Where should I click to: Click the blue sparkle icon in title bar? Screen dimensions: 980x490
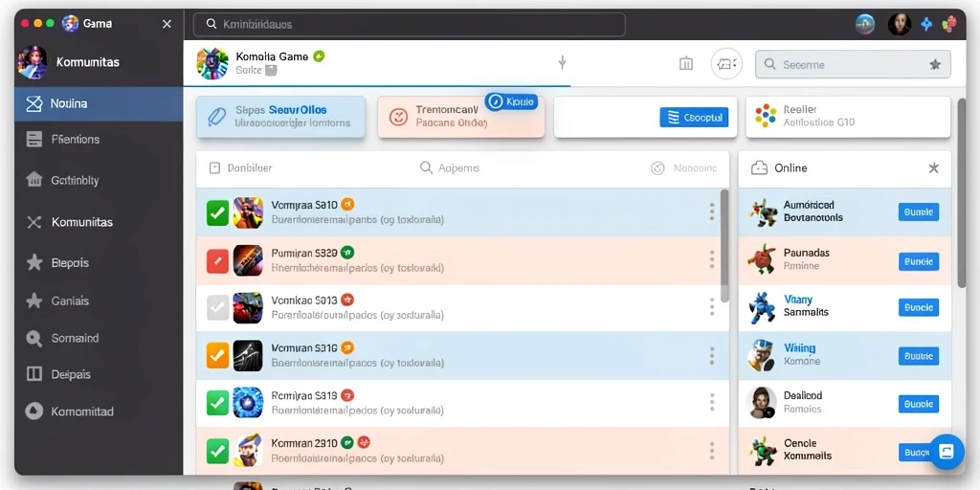926,24
